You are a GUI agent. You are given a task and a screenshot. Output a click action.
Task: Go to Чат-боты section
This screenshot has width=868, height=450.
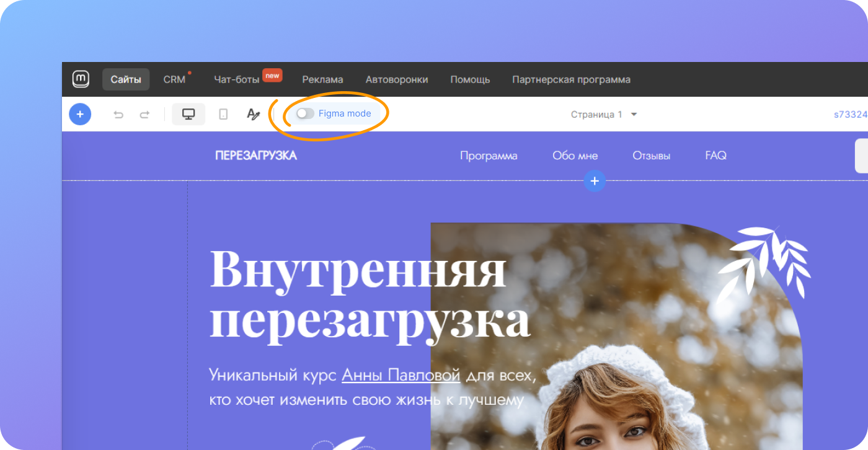236,79
